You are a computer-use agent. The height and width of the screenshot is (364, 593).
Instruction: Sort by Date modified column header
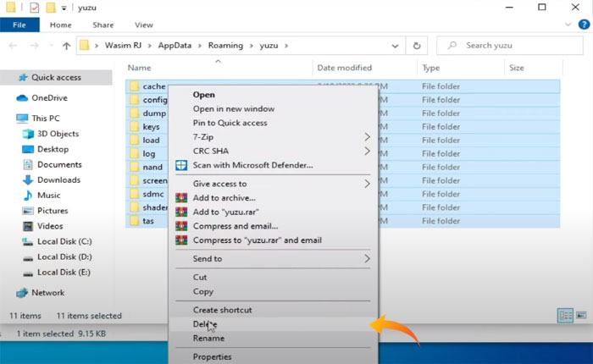pyautogui.click(x=344, y=68)
